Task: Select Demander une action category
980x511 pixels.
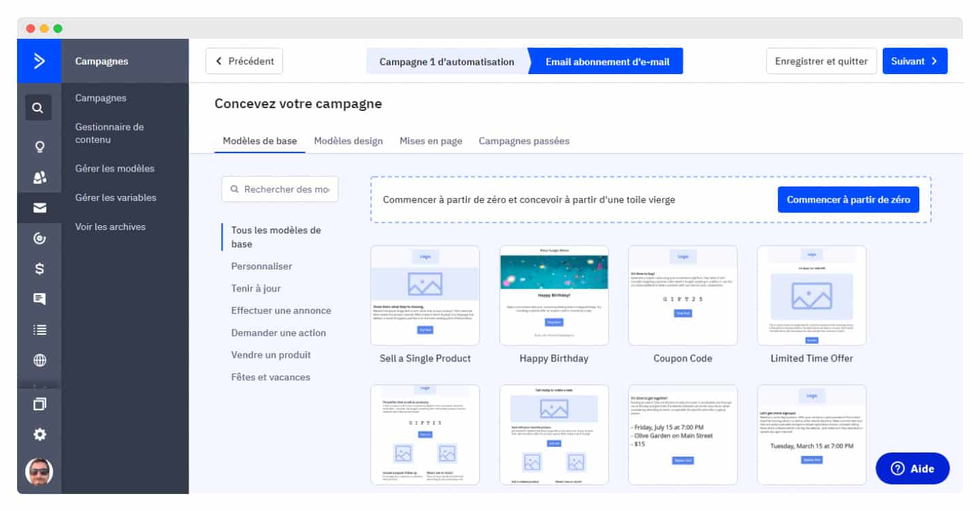Action: pos(278,333)
